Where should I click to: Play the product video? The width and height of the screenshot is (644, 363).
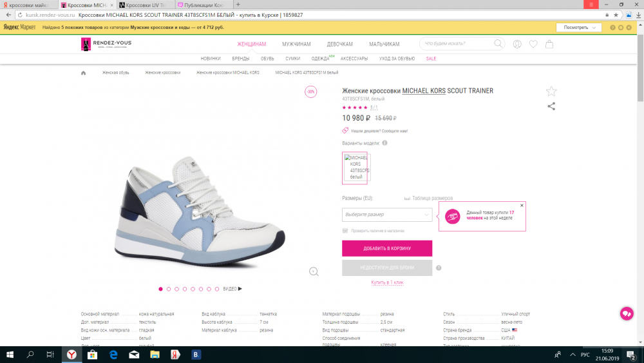[232, 289]
